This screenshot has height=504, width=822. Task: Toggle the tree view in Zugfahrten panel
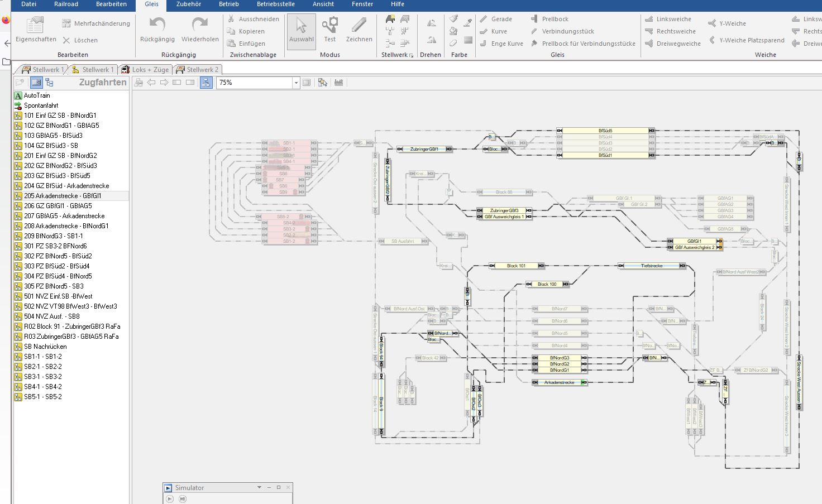tap(49, 83)
